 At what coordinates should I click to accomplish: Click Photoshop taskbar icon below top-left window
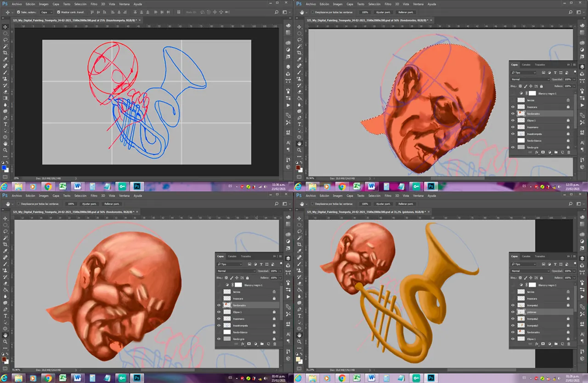[136, 187]
